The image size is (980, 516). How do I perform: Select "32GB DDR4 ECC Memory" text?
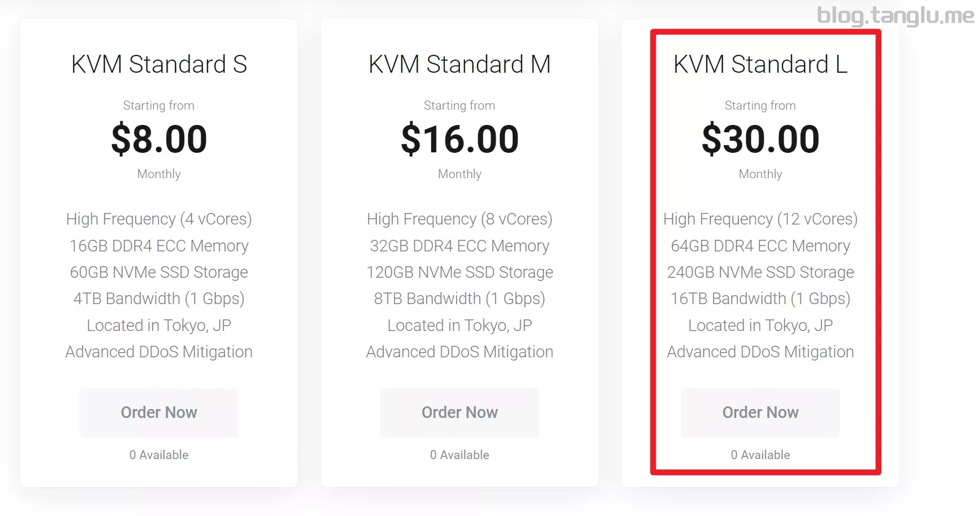[459, 246]
